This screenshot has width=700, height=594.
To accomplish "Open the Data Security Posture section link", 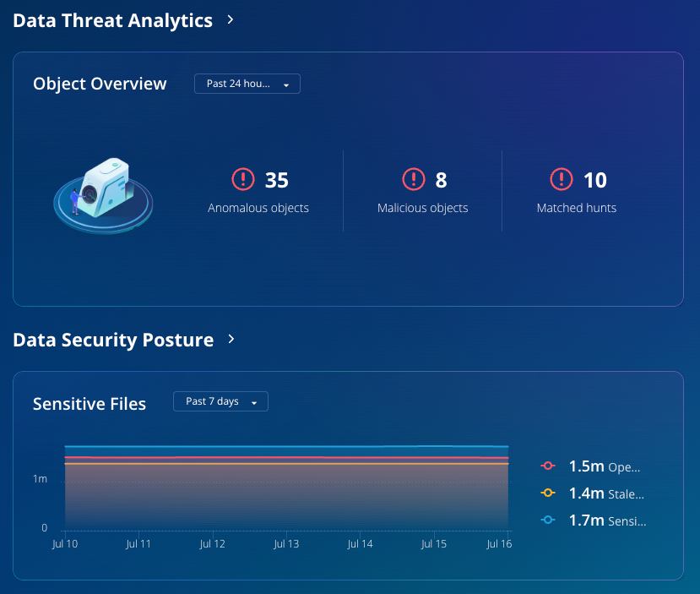I will (x=113, y=340).
